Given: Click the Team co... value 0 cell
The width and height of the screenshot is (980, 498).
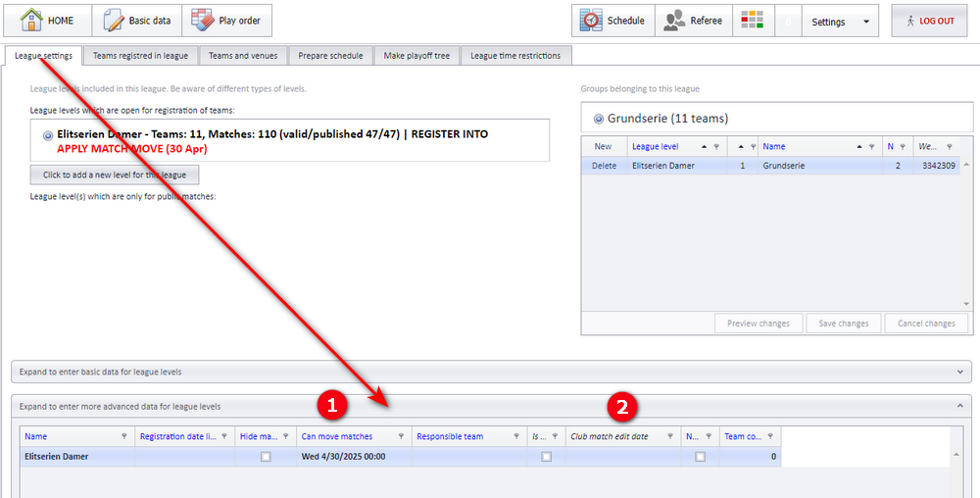Looking at the screenshot, I should click(750, 457).
